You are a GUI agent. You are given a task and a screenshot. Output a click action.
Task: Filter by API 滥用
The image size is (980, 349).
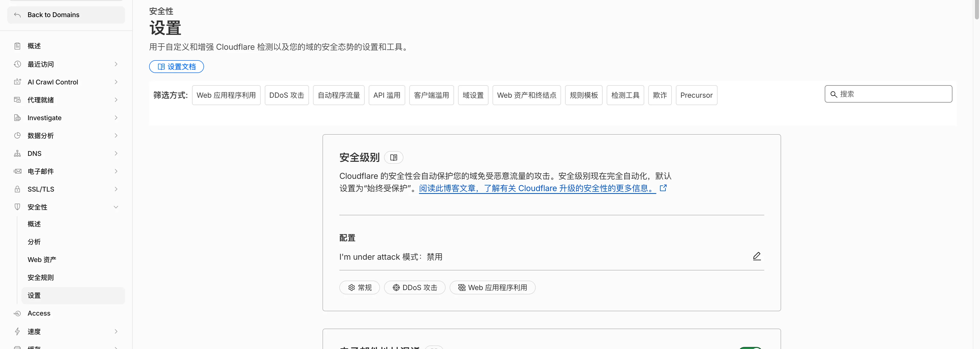[387, 95]
